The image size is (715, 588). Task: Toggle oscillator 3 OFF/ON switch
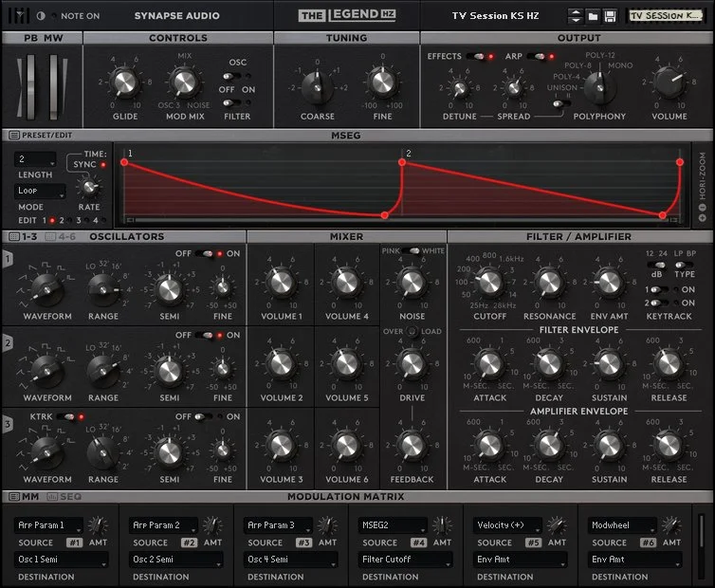[203, 416]
